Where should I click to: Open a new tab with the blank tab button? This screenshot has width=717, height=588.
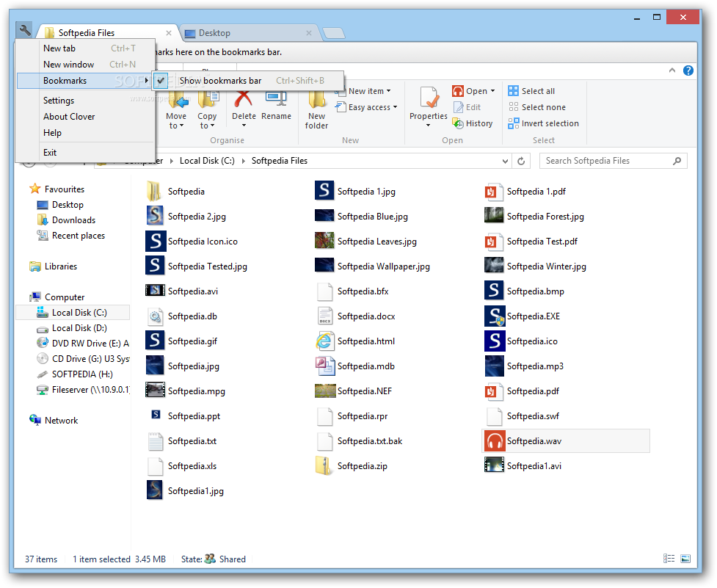click(x=334, y=33)
